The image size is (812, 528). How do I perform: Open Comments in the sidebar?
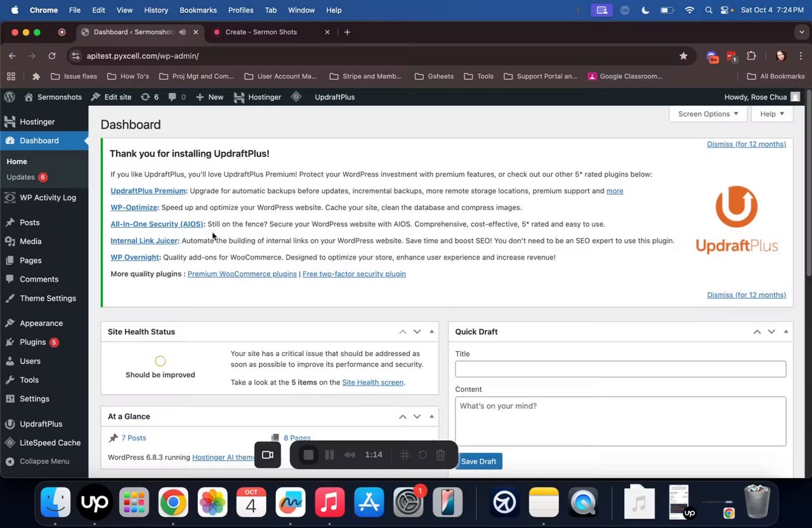click(44, 279)
